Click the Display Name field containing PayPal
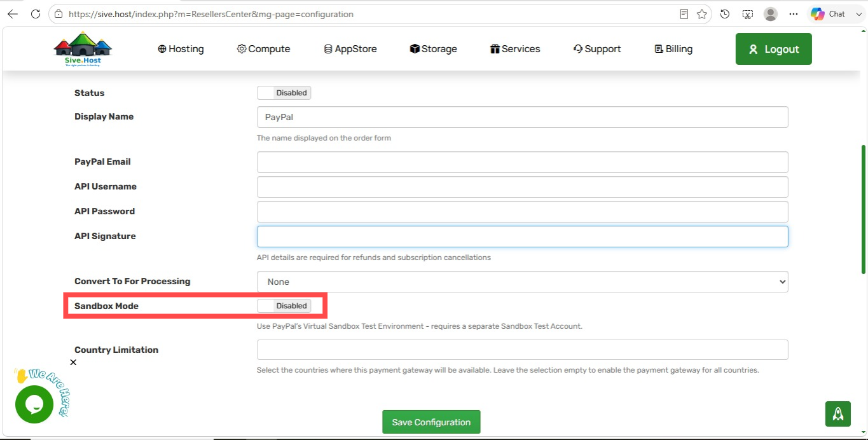Viewport: 868px width, 440px height. [x=523, y=117]
